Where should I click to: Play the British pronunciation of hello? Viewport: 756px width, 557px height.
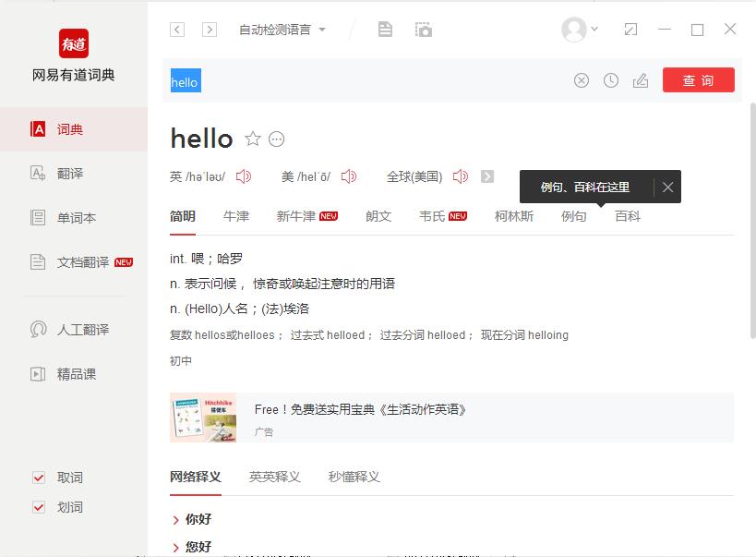[243, 176]
